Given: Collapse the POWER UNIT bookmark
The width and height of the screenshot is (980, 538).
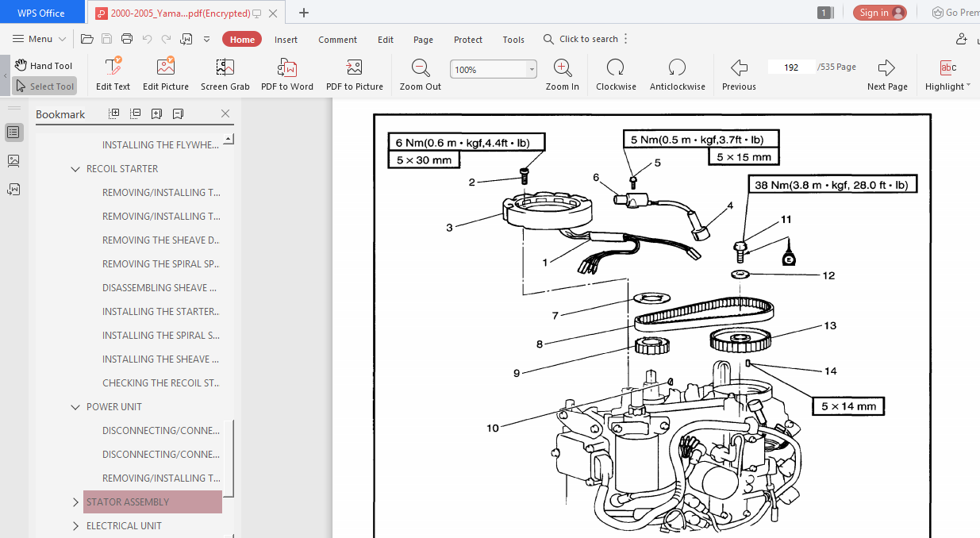Looking at the screenshot, I should click(75, 407).
